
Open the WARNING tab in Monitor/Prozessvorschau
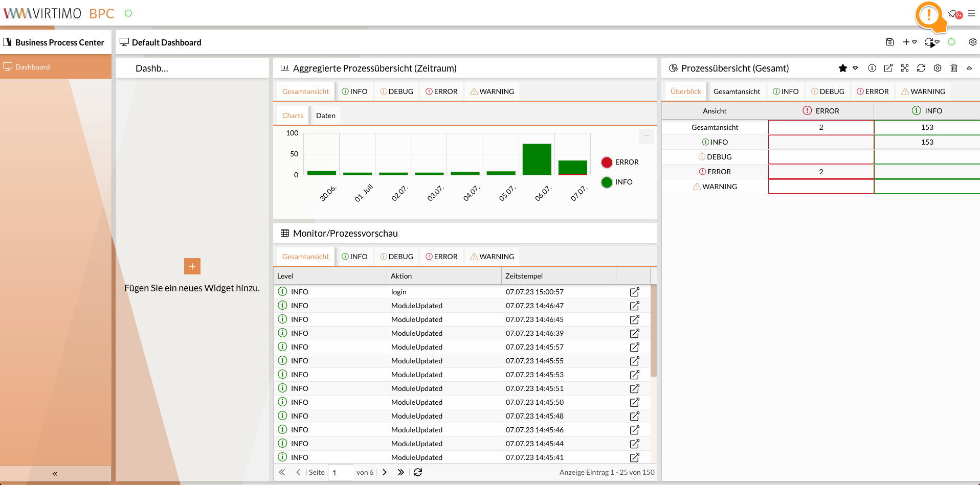492,256
